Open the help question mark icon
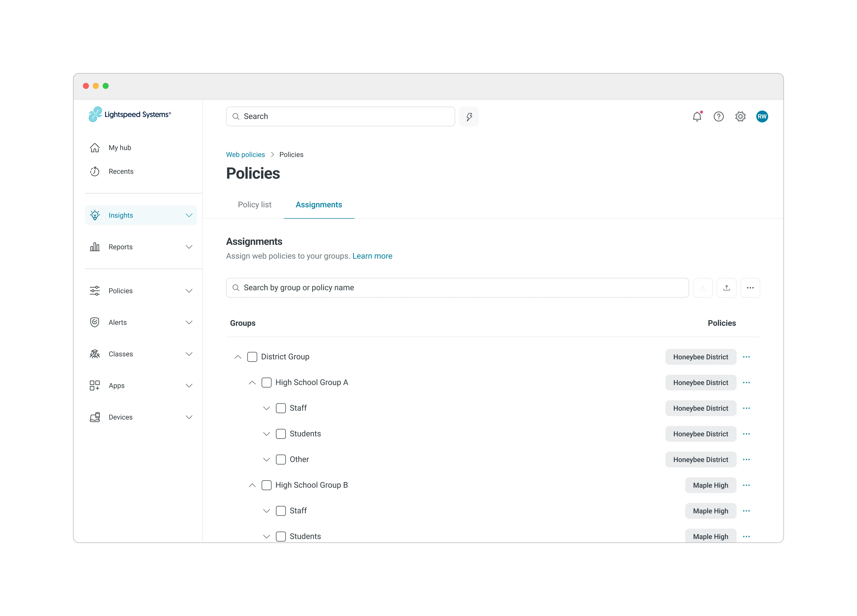Viewport: 857px width, 616px height. [718, 116]
